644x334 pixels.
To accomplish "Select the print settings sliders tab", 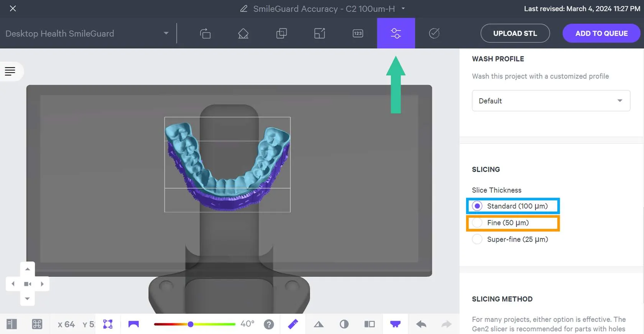I will pyautogui.click(x=396, y=33).
